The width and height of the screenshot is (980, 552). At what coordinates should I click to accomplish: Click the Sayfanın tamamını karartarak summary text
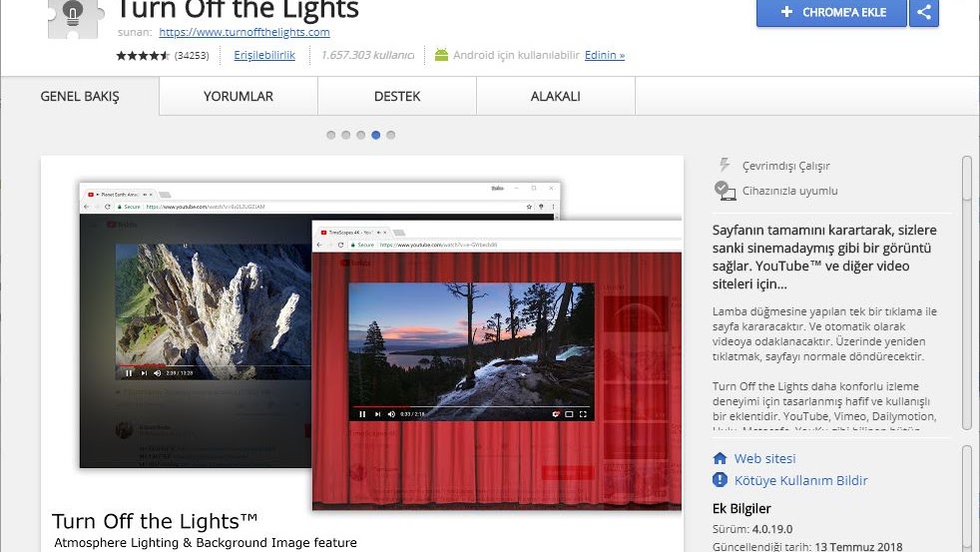coord(824,257)
